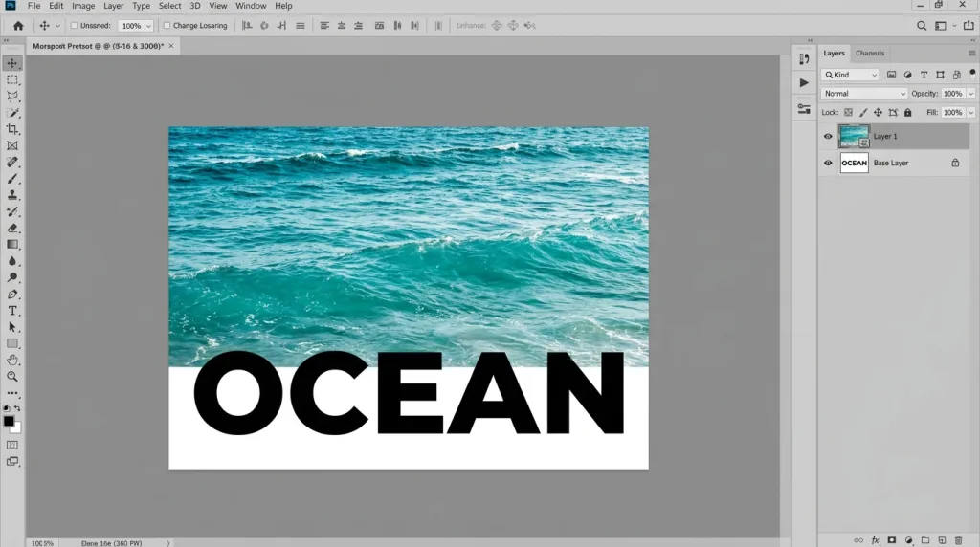The image size is (980, 547).
Task: Select the Frame tool
Action: point(12,145)
